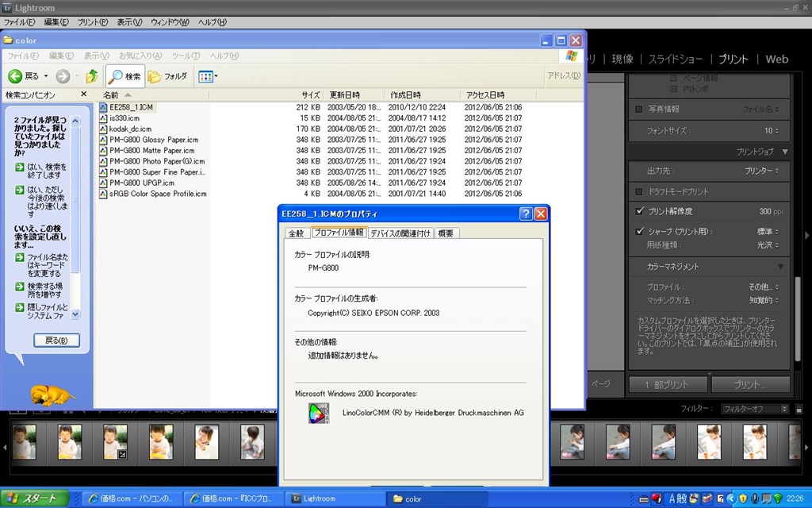Open the Profile (プロファイル) dropdown
Screen dimensions: 812x508
pyautogui.click(x=763, y=287)
